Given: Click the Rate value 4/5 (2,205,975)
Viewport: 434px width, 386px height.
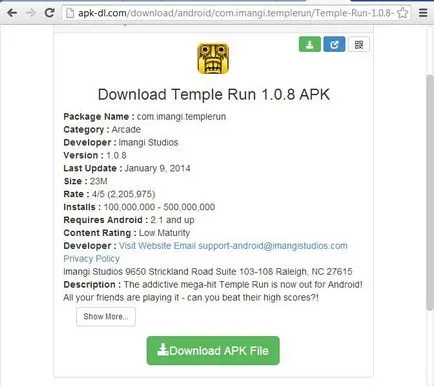Looking at the screenshot, I should (x=123, y=194).
